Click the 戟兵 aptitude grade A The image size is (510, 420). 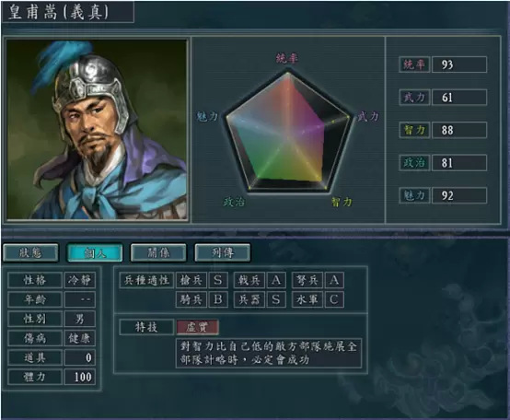276,280
